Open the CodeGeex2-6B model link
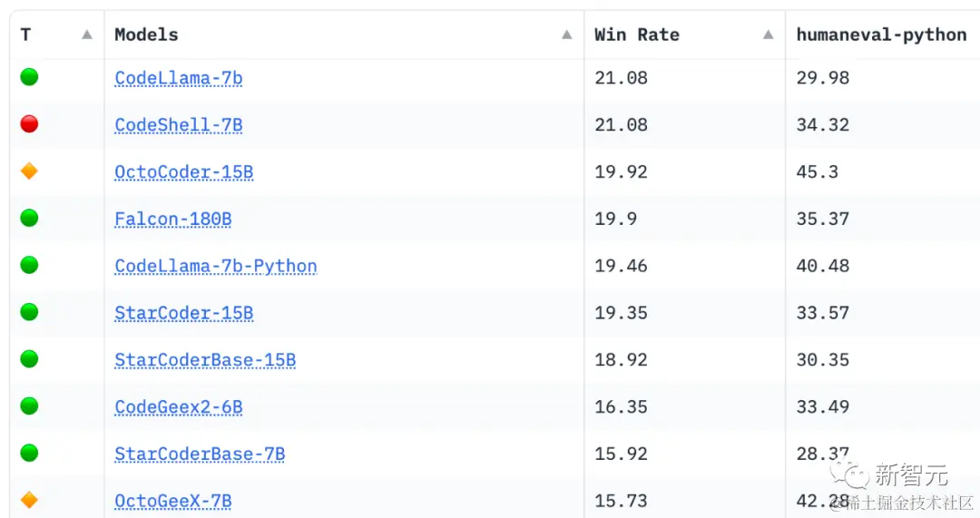 point(178,406)
